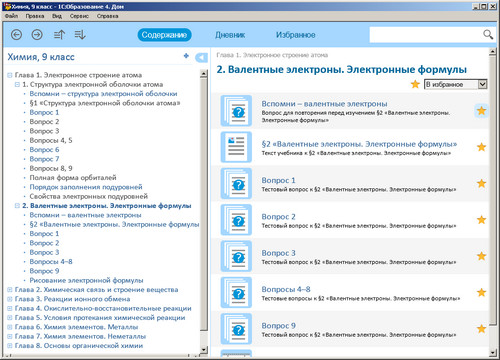Open the question icon next to Вопрос 1
This screenshot has height=360, width=500.
coord(236,183)
